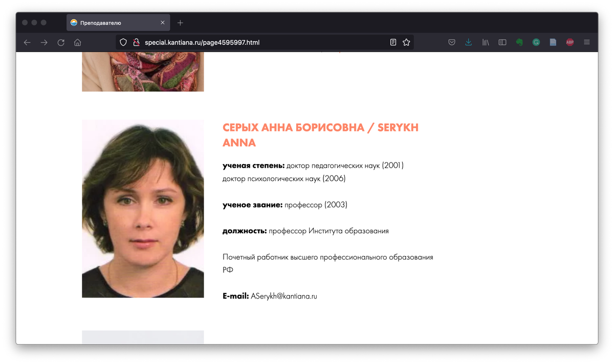Open a new tab with the plus button
Image resolution: width=614 pixels, height=364 pixels.
click(x=180, y=22)
